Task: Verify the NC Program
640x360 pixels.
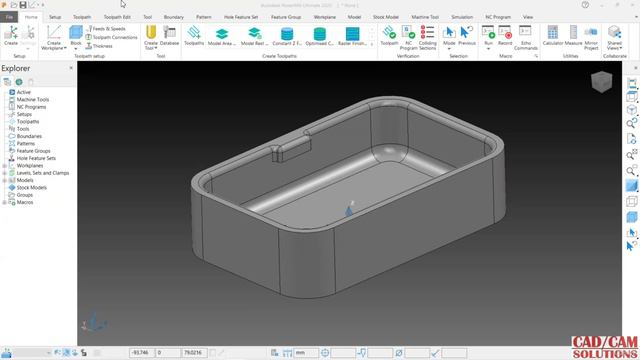Action: pos(408,37)
